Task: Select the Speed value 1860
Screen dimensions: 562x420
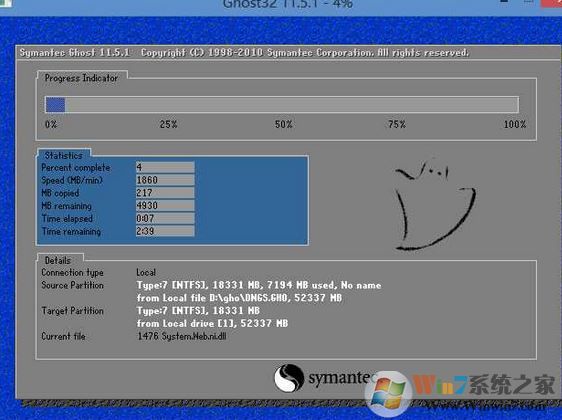Action: click(x=165, y=180)
